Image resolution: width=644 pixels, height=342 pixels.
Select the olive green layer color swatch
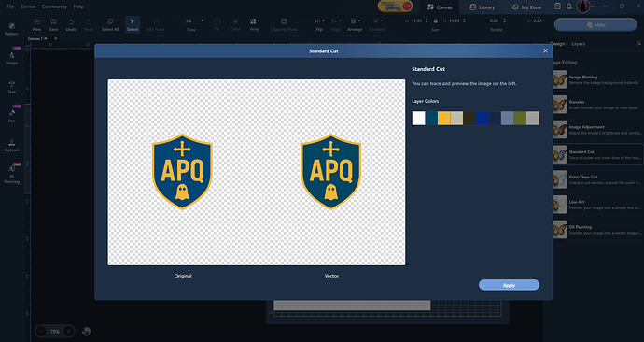click(520, 118)
